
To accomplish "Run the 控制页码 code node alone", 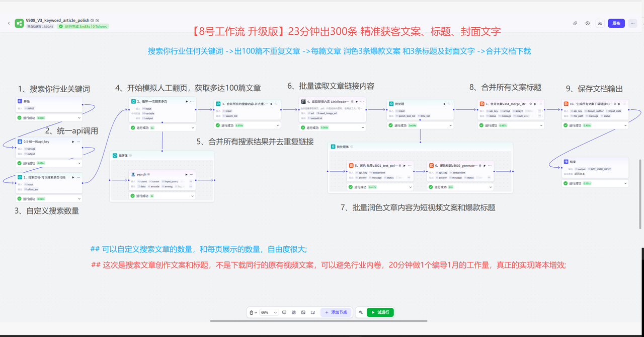I will 73,177.
